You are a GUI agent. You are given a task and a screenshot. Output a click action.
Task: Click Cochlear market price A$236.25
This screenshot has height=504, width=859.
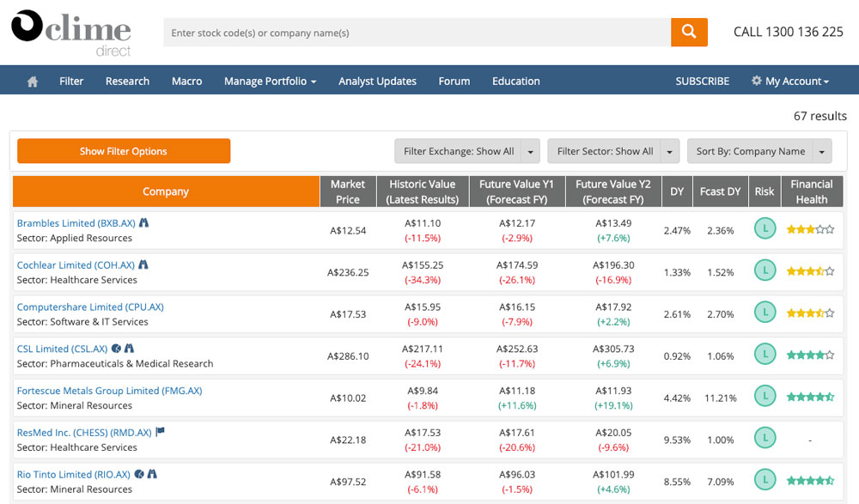348,272
